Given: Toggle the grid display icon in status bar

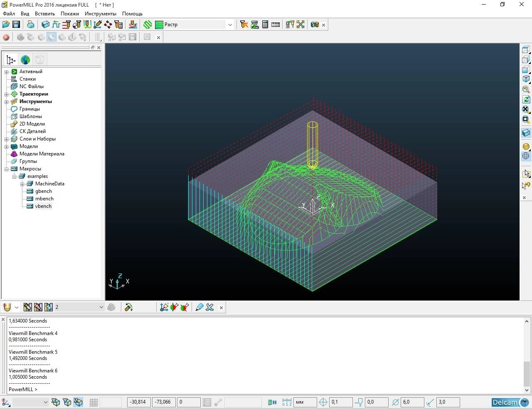Looking at the screenshot, I should pyautogui.click(x=94, y=402).
